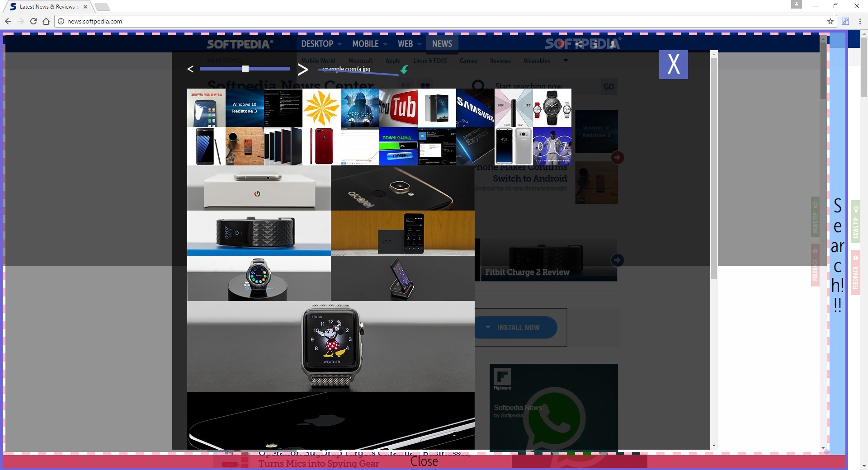Select the yellow sunburst logo thumbnail
Image resolution: width=868 pixels, height=470 pixels.
pyautogui.click(x=321, y=108)
